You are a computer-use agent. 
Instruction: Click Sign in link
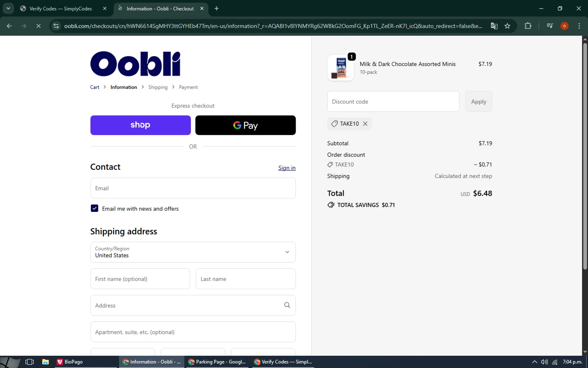(x=287, y=168)
